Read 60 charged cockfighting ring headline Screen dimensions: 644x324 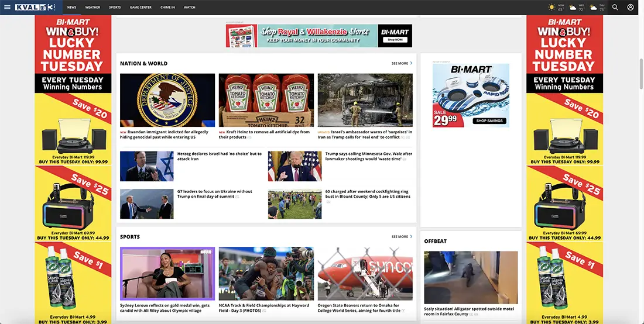368,194
